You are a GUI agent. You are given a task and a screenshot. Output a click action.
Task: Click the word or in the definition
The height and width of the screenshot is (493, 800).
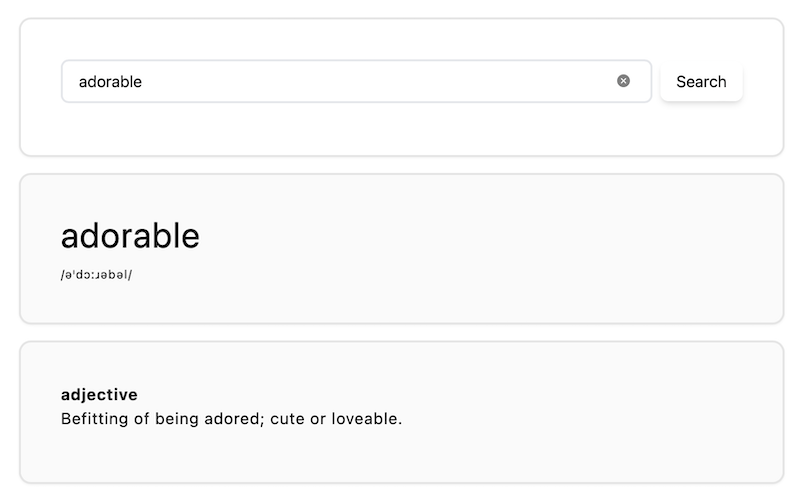point(318,420)
